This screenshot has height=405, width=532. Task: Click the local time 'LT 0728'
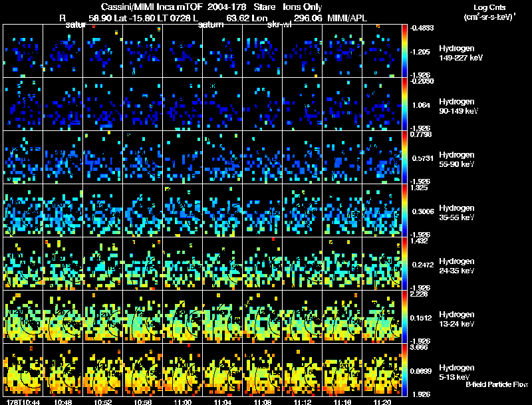coord(172,18)
